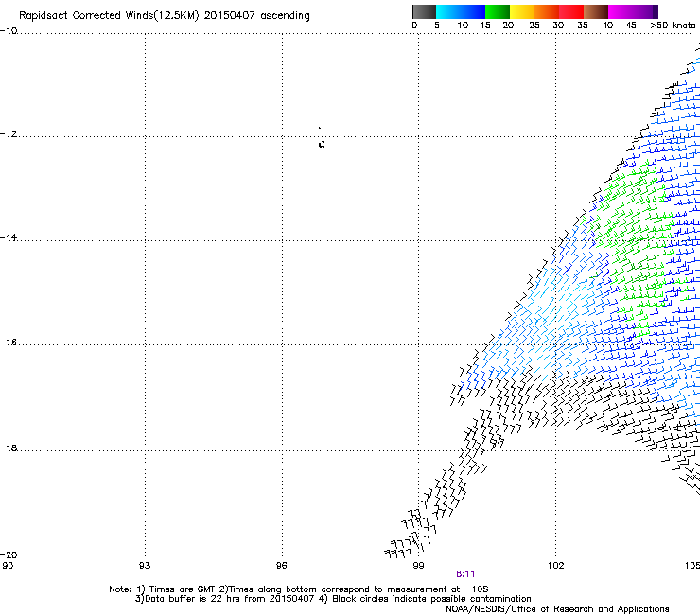Click the latitude label '-10'
Screen dimensions: 700x615
[x=9, y=31]
